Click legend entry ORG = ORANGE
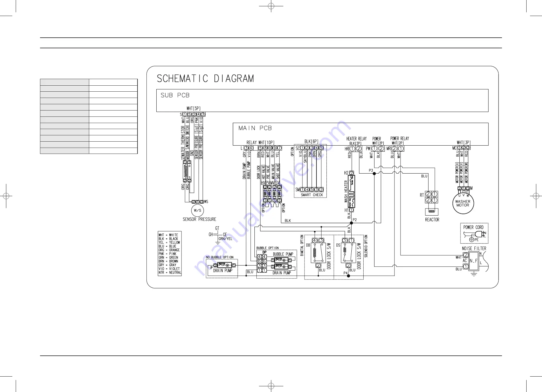Viewport: 542px width, 392px height. (x=169, y=250)
